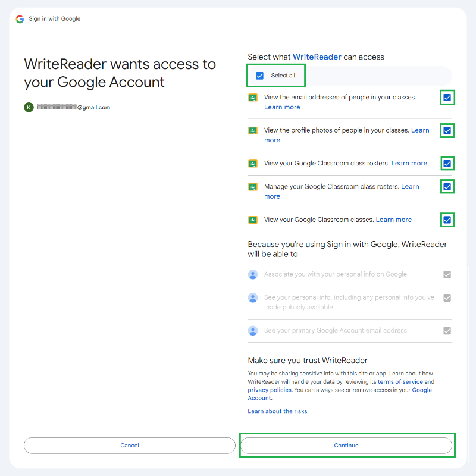
Task: Uncheck the View Google Classroom classes checkbox
Action: tap(447, 220)
